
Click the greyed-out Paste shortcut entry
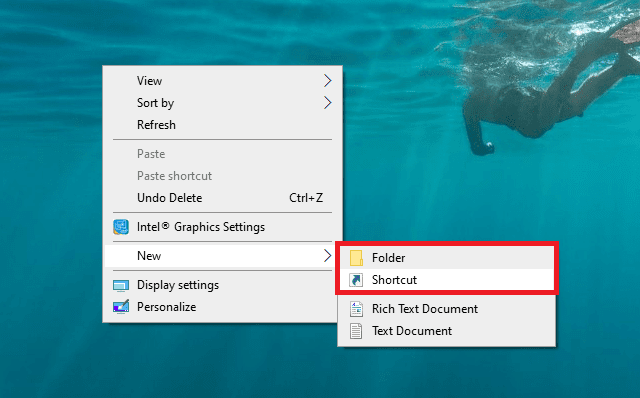pos(222,176)
